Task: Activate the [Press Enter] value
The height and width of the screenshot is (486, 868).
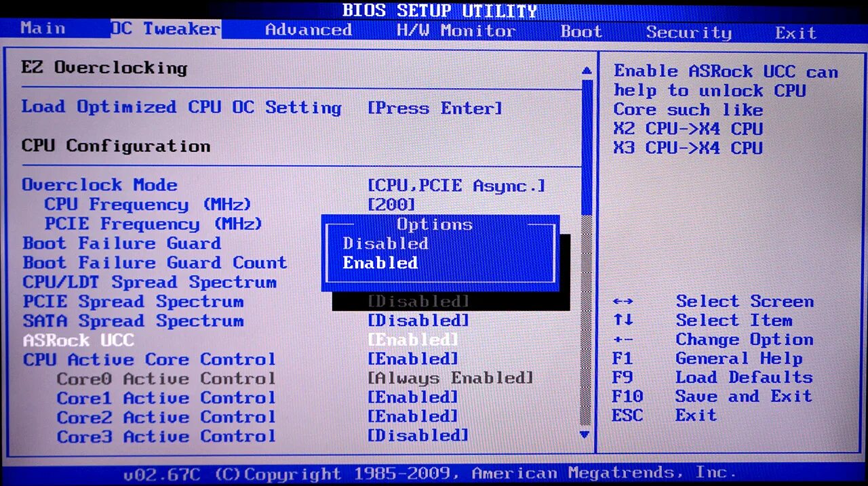Action: point(435,108)
